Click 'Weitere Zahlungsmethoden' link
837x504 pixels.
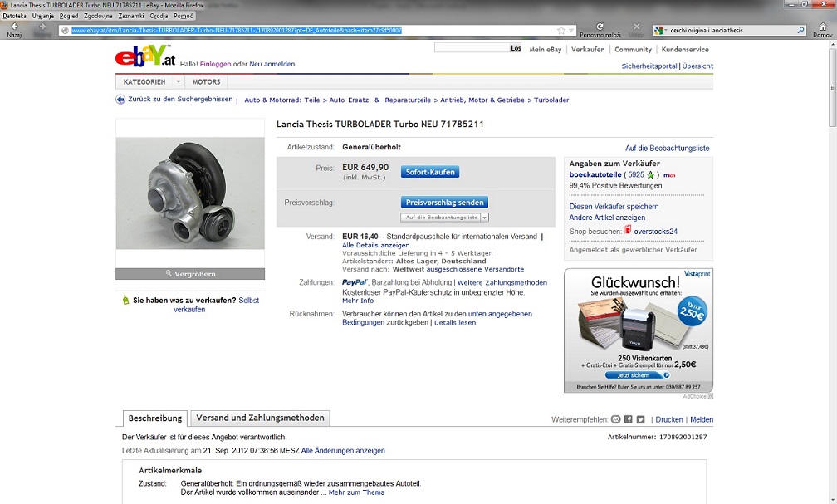(502, 283)
